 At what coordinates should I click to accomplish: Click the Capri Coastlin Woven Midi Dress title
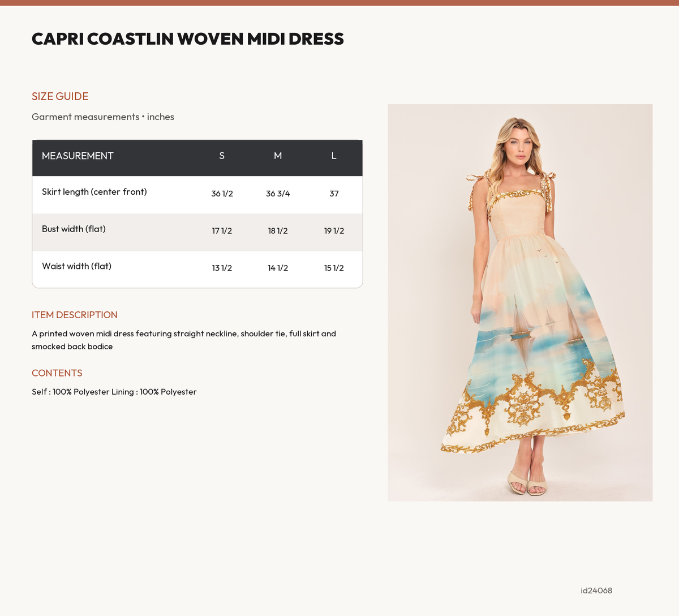pos(188,38)
